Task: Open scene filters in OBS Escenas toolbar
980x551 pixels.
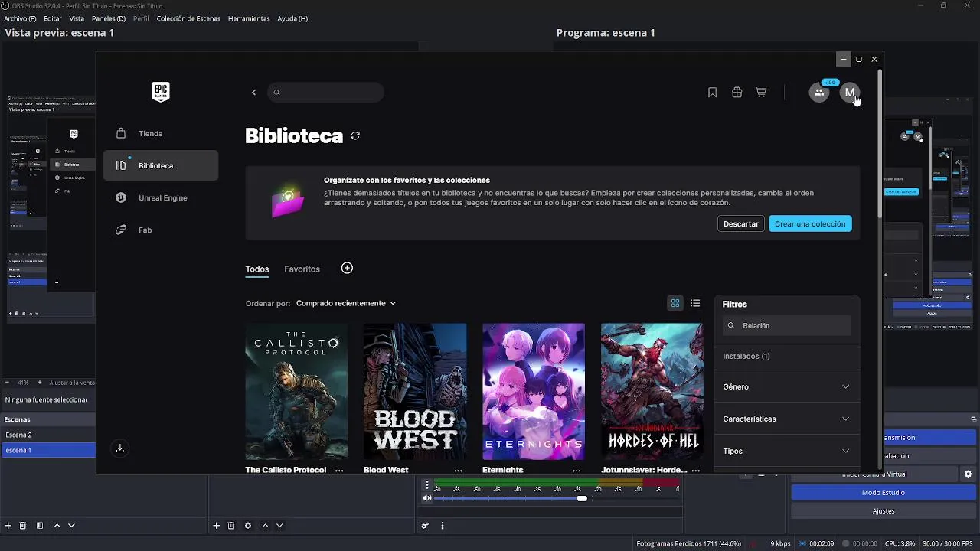Action: click(40, 526)
